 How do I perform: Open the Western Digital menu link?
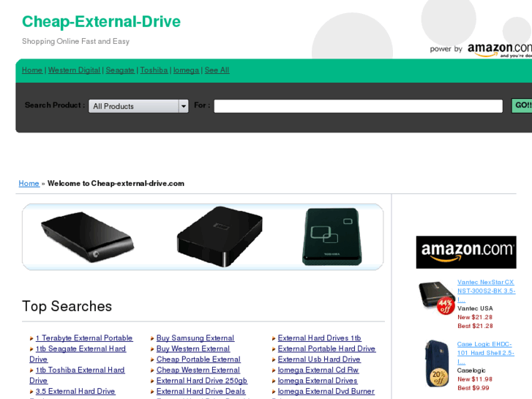pyautogui.click(x=74, y=70)
